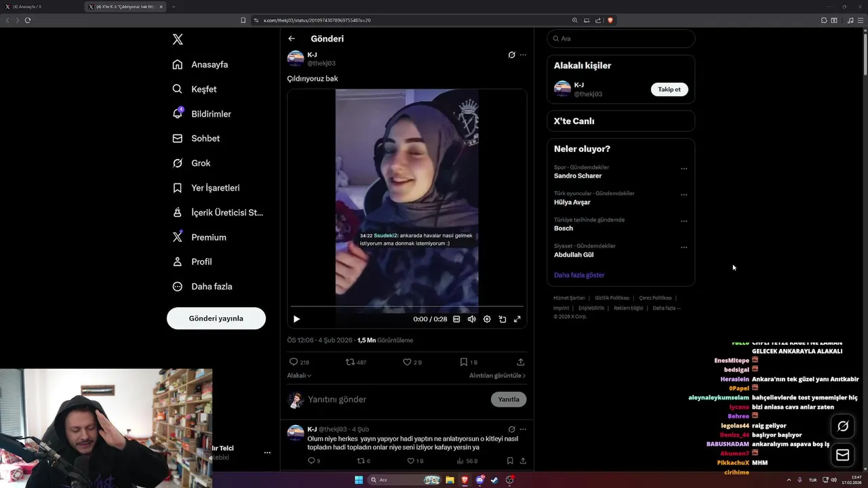This screenshot has width=868, height=488.
Task: Open K-J's profile avatar on the main post
Action: [x=296, y=58]
